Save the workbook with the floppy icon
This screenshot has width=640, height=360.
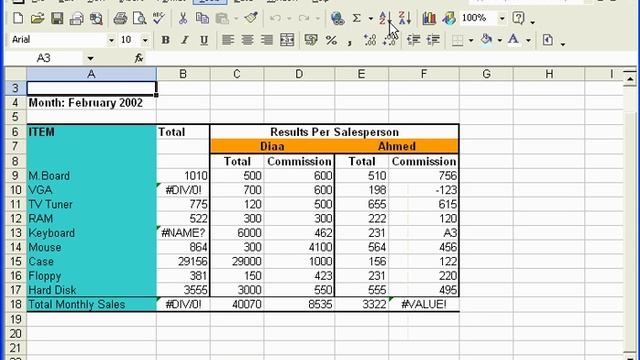57,18
